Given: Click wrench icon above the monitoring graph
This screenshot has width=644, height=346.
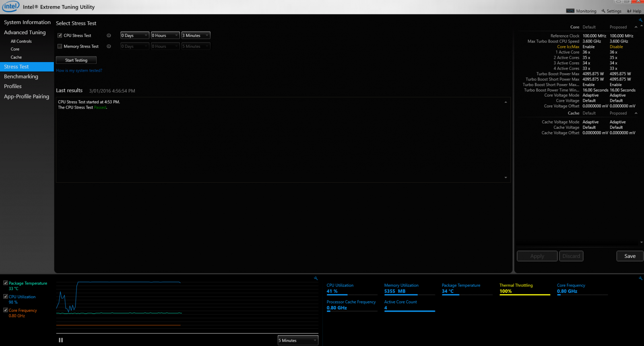Looking at the screenshot, I should [x=316, y=278].
